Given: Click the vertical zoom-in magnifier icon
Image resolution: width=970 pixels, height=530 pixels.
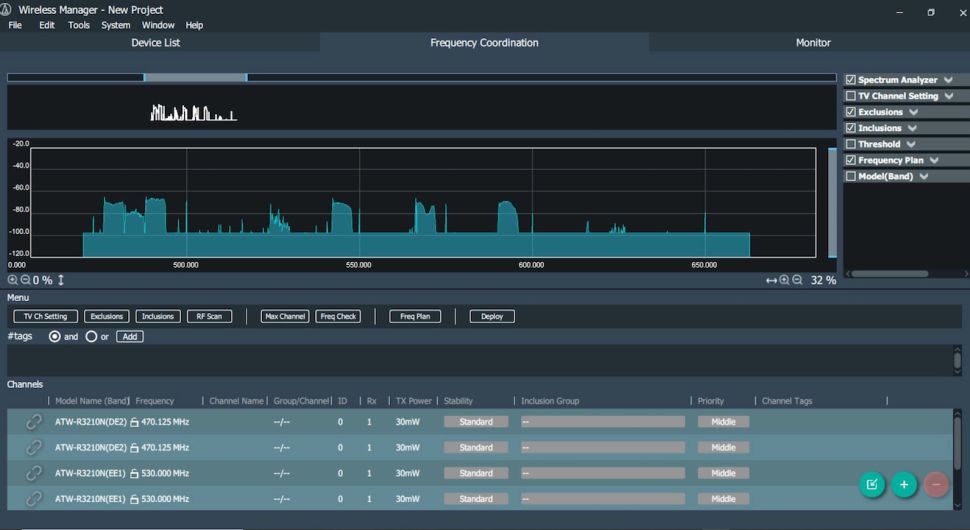Looking at the screenshot, I should (x=13, y=281).
